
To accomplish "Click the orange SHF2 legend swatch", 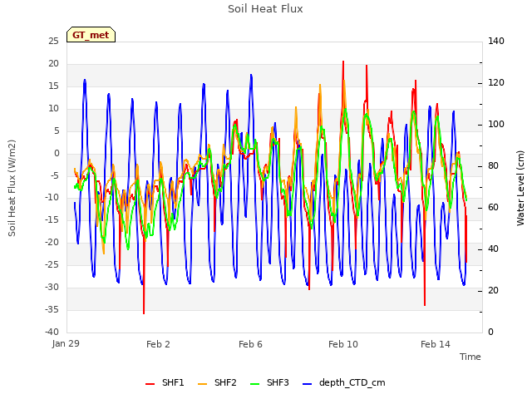I will point(202,384).
